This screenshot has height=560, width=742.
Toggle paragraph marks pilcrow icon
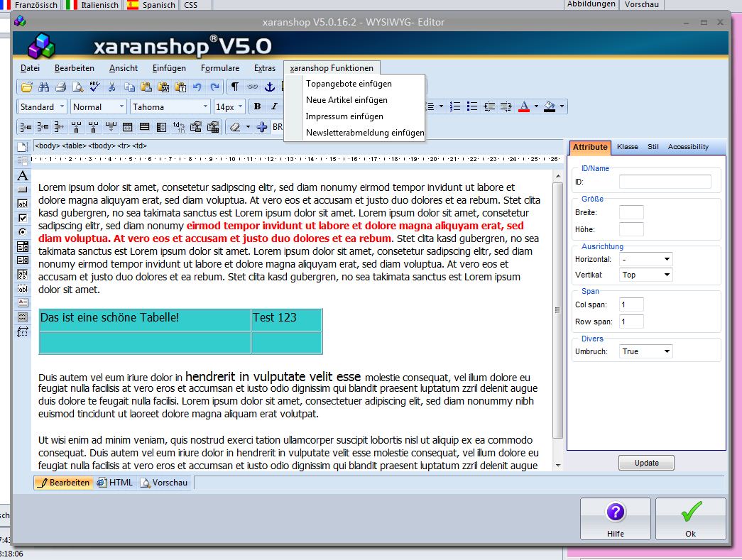point(235,87)
